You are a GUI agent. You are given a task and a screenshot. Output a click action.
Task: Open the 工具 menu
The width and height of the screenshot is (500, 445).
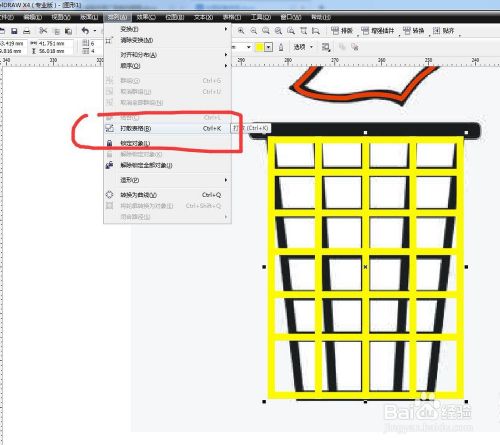(261, 17)
